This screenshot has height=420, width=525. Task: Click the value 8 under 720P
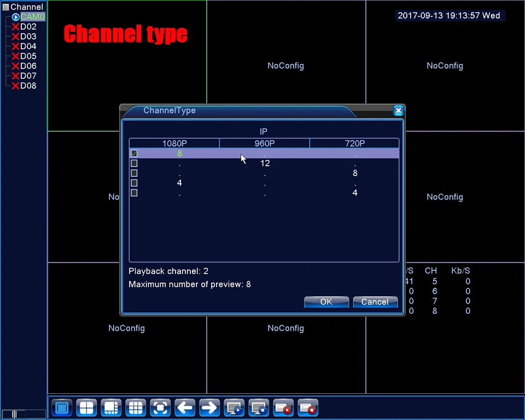tap(355, 173)
